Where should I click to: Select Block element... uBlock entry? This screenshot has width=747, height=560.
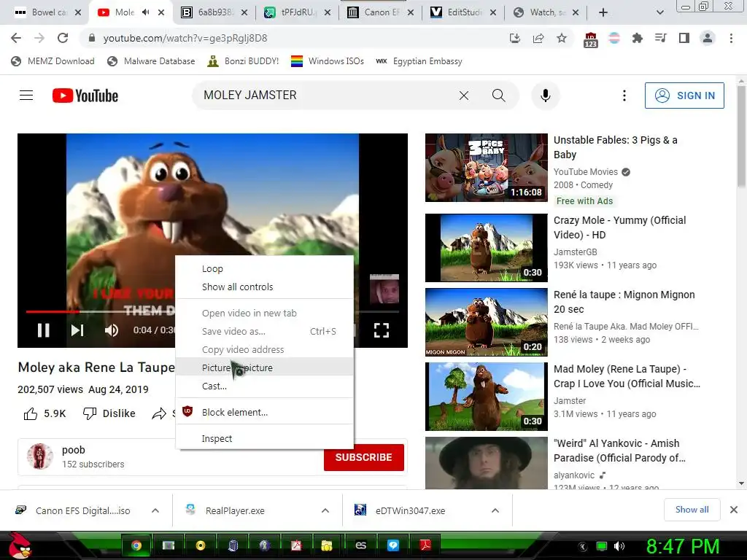click(264, 413)
